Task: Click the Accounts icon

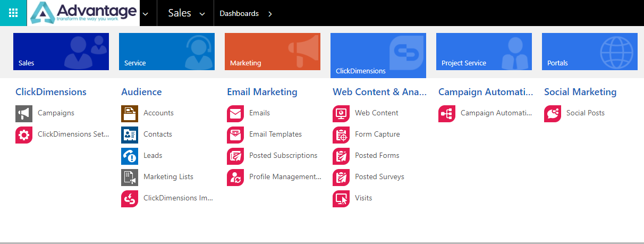Action: click(x=130, y=114)
